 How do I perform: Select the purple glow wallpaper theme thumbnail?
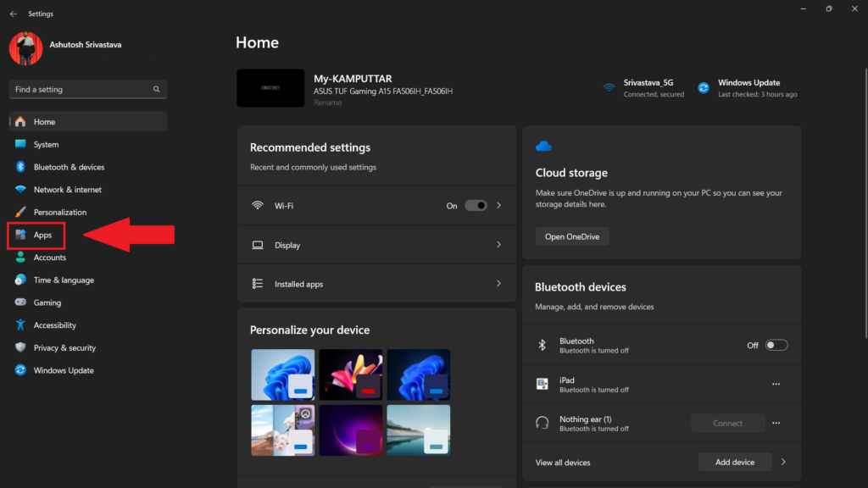(x=350, y=430)
